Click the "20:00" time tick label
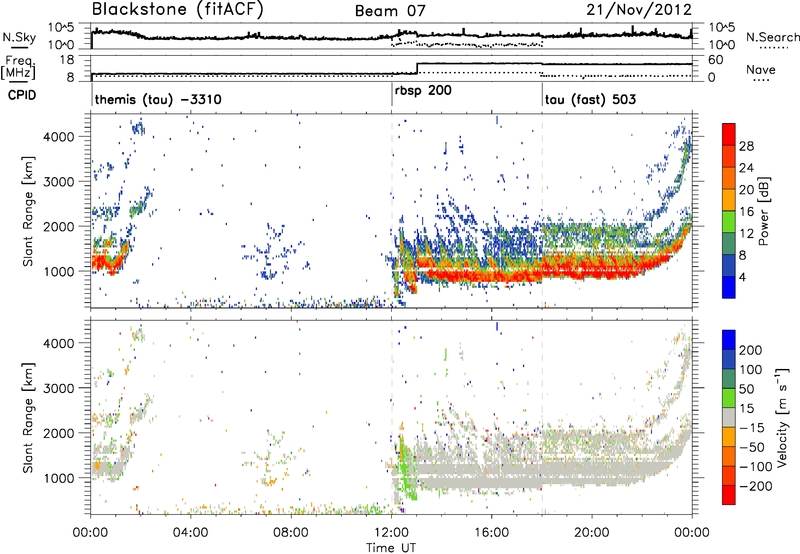Viewport: 800px width, 554px height. point(592,533)
